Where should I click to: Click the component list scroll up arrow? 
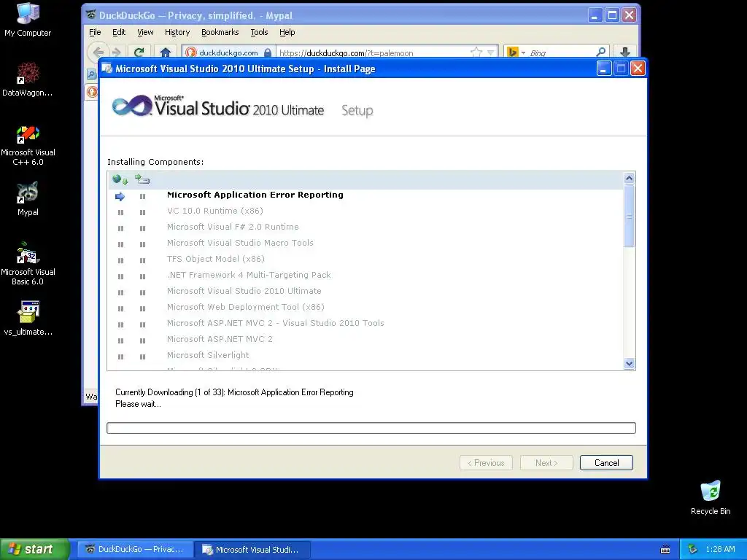[629, 179]
